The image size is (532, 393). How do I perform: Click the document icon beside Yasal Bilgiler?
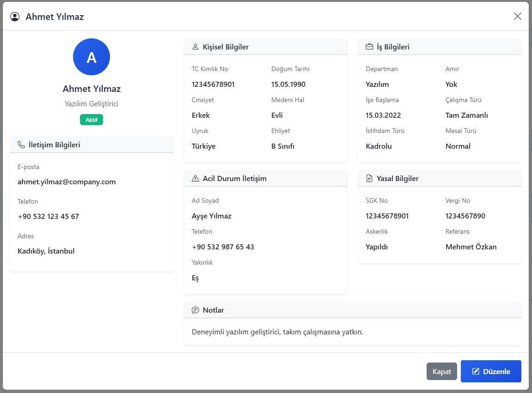click(x=369, y=178)
